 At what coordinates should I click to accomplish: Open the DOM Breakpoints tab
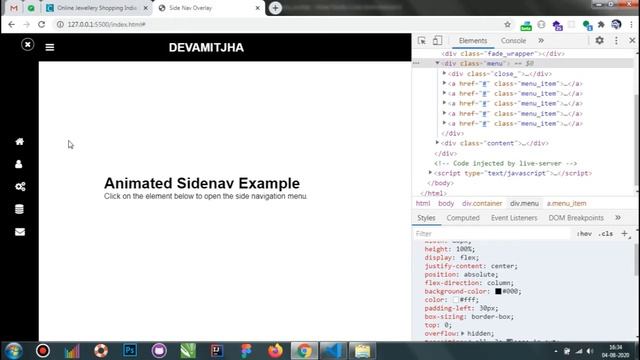coord(576,218)
